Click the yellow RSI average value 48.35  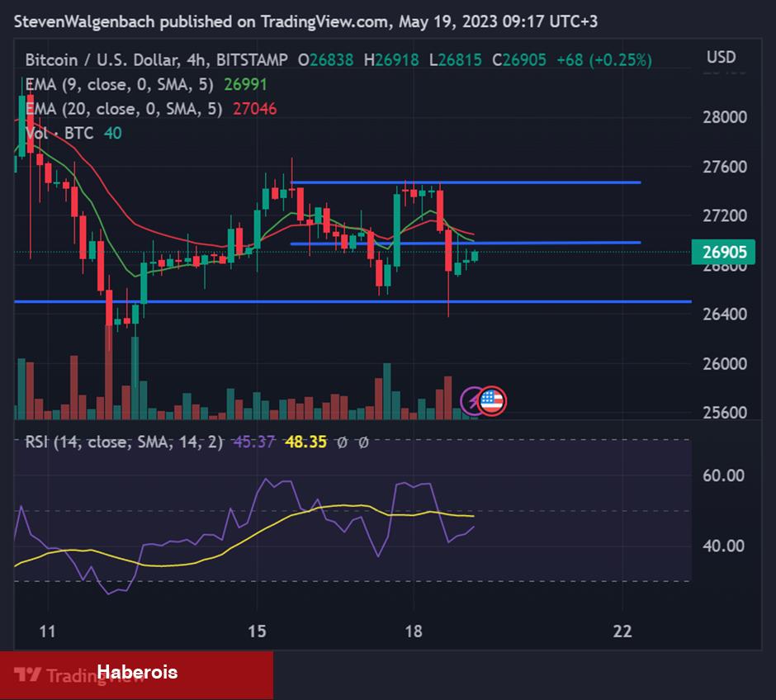305,442
